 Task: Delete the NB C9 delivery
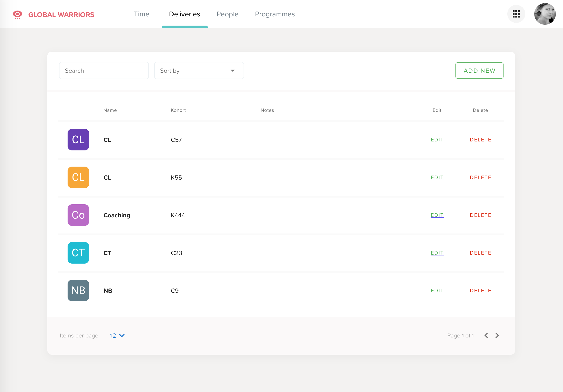(x=480, y=291)
